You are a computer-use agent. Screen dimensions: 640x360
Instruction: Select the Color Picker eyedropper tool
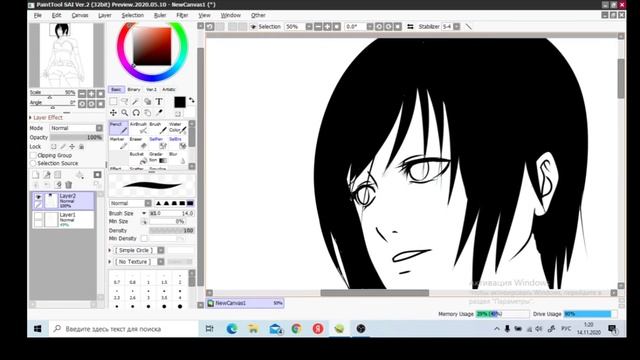pos(159,113)
